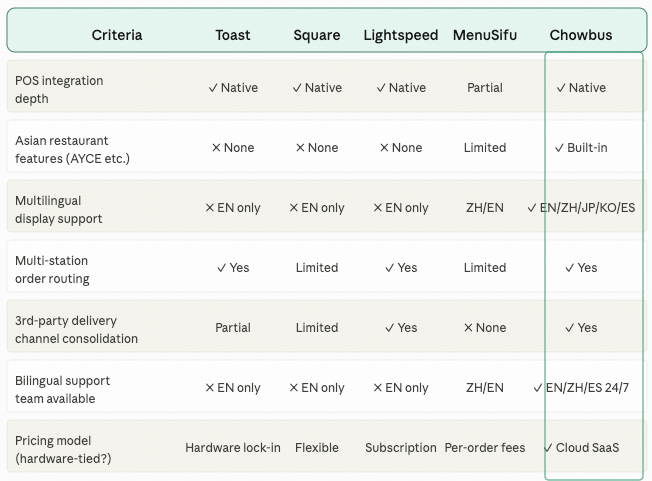The image size is (652, 481).
Task: Click the Square column header
Action: [316, 35]
